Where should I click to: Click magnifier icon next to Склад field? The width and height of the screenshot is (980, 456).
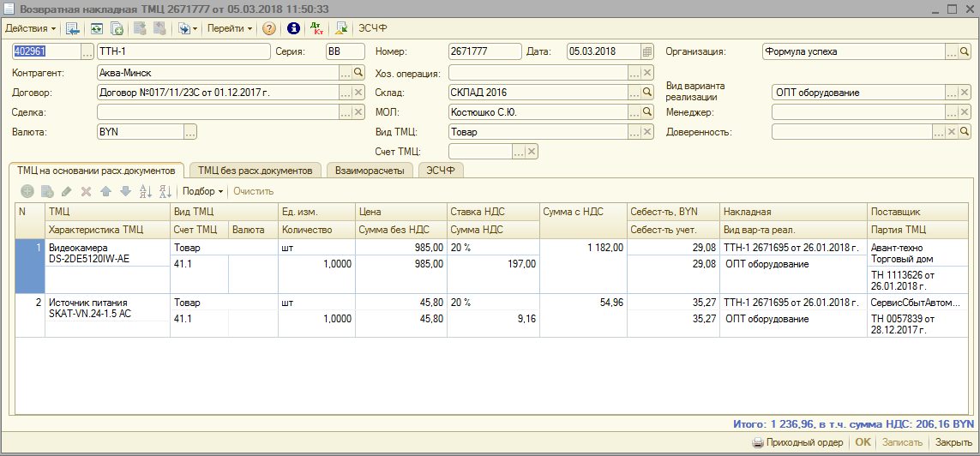[x=647, y=93]
